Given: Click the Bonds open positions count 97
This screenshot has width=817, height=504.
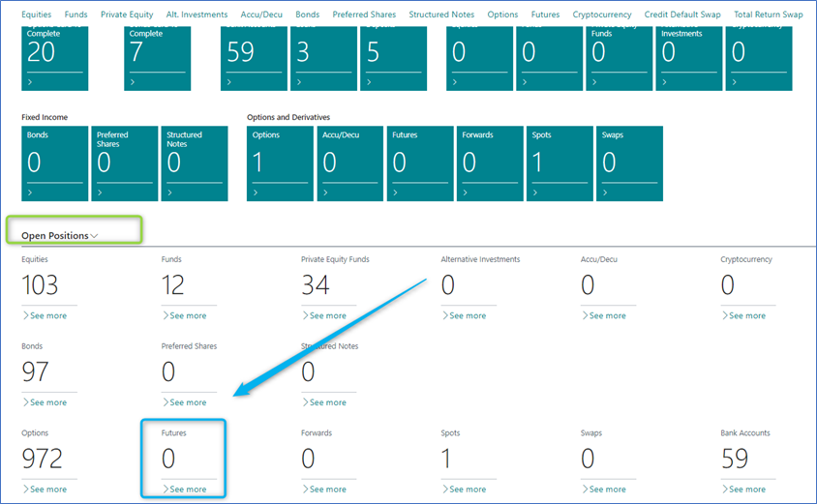Looking at the screenshot, I should (x=35, y=371).
